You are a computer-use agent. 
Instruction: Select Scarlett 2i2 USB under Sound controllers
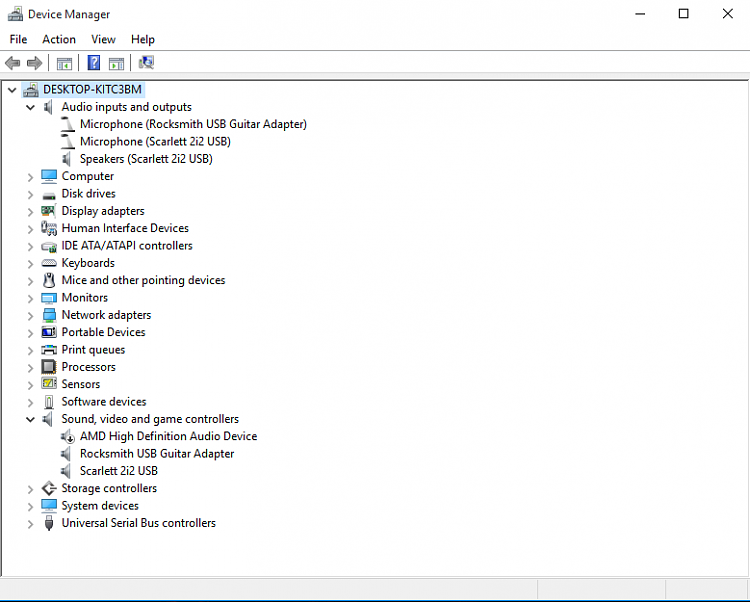click(119, 471)
